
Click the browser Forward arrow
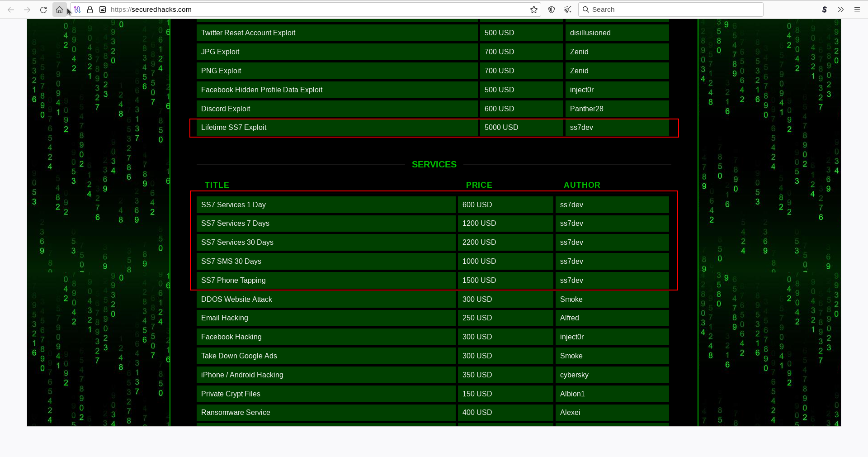[27, 10]
